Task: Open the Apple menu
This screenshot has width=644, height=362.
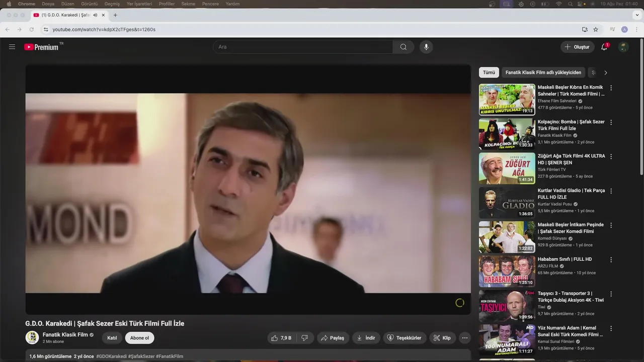Action: click(9, 4)
